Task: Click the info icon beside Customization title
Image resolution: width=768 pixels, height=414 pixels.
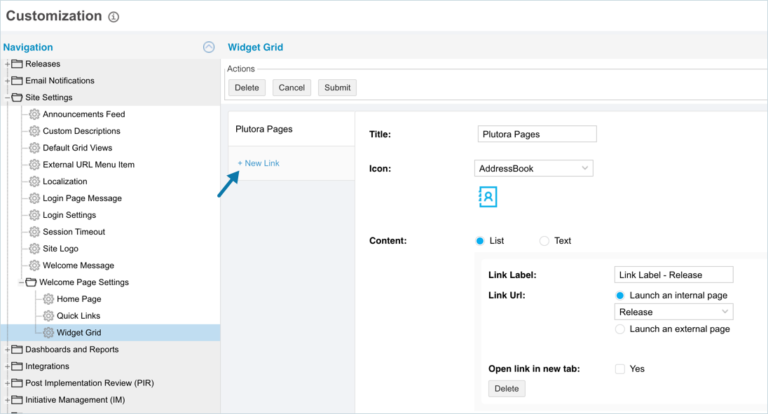Action: click(113, 17)
